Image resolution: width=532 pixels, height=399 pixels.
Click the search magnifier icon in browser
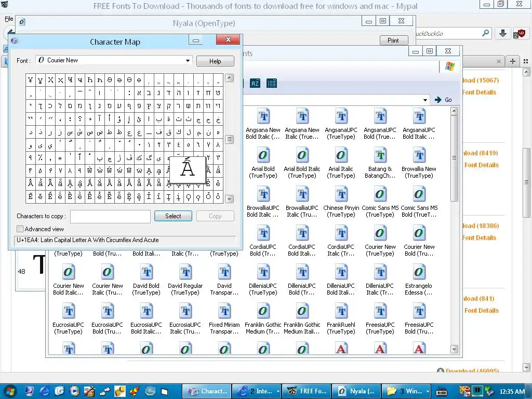tap(486, 33)
